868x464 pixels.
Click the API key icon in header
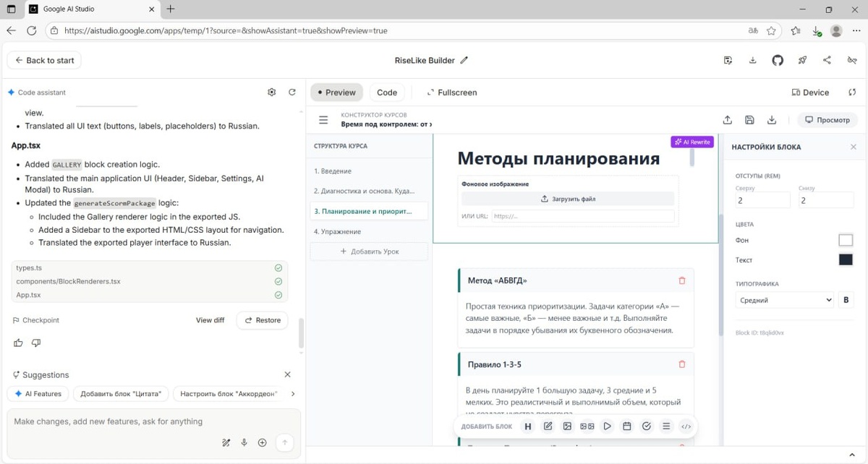click(852, 61)
